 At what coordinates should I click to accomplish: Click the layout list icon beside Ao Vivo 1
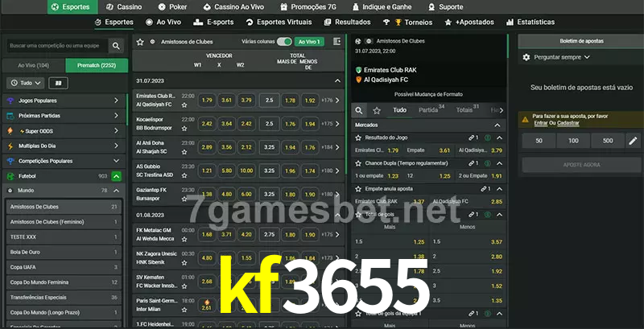tap(336, 42)
